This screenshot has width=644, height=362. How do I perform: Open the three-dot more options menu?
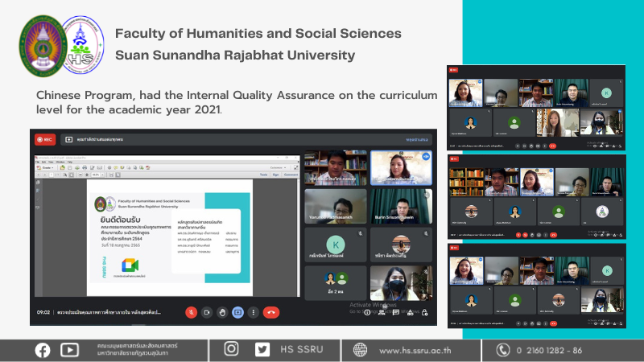pyautogui.click(x=253, y=311)
